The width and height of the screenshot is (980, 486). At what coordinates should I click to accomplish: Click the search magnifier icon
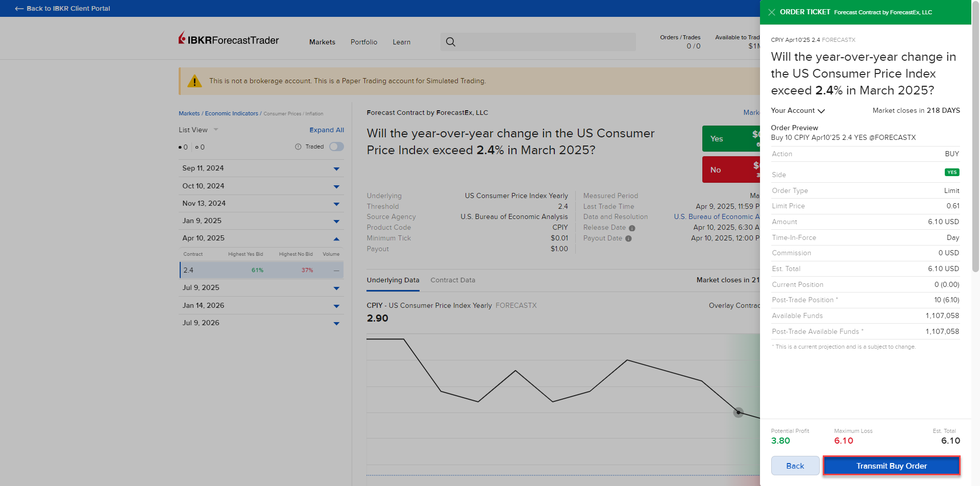pyautogui.click(x=450, y=42)
